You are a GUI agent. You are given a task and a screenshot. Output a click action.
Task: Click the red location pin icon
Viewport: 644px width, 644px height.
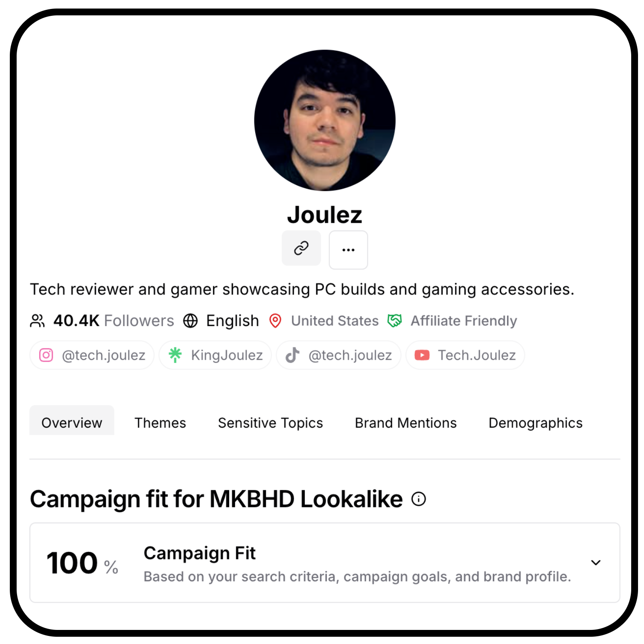click(x=275, y=321)
